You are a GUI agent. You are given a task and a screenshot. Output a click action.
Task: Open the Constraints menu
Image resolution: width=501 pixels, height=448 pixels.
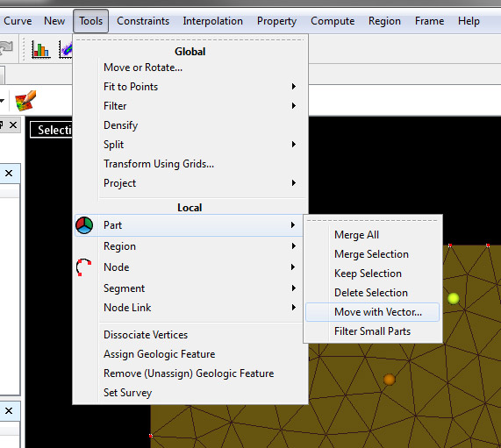pos(143,21)
